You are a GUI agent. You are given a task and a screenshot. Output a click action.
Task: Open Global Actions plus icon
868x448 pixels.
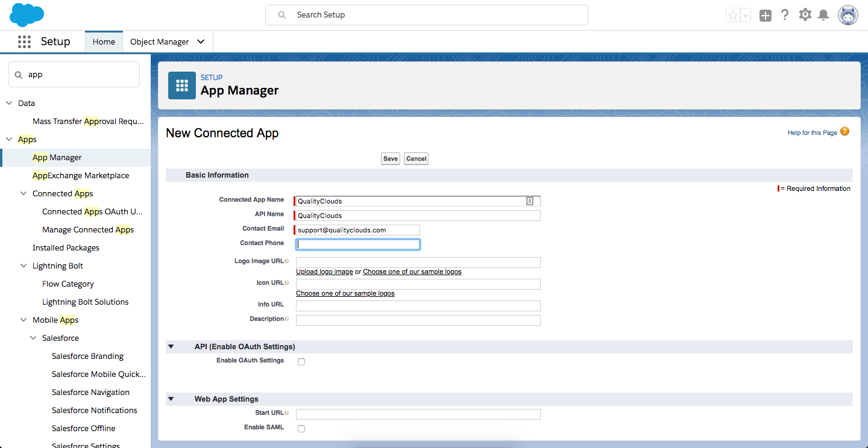pyautogui.click(x=766, y=16)
